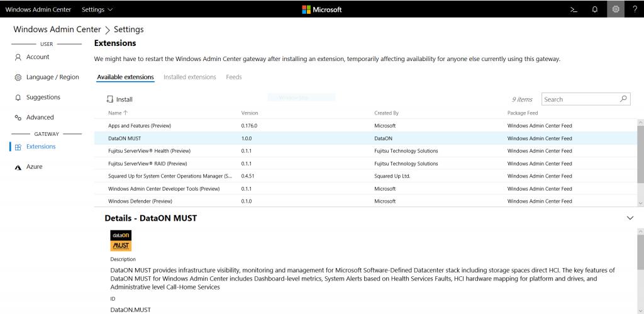Click Windows Admin Center title in header
Screen dimensions: 644x314
pos(38,9)
